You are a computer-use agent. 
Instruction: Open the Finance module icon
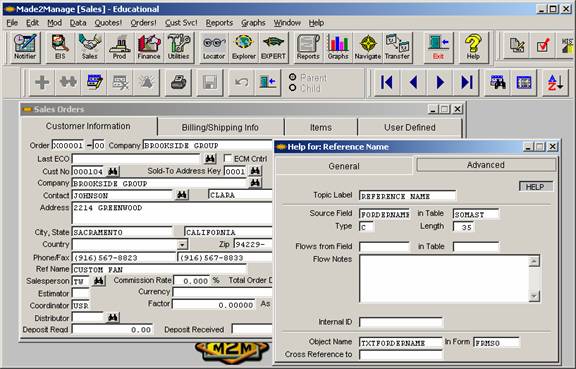pyautogui.click(x=149, y=47)
